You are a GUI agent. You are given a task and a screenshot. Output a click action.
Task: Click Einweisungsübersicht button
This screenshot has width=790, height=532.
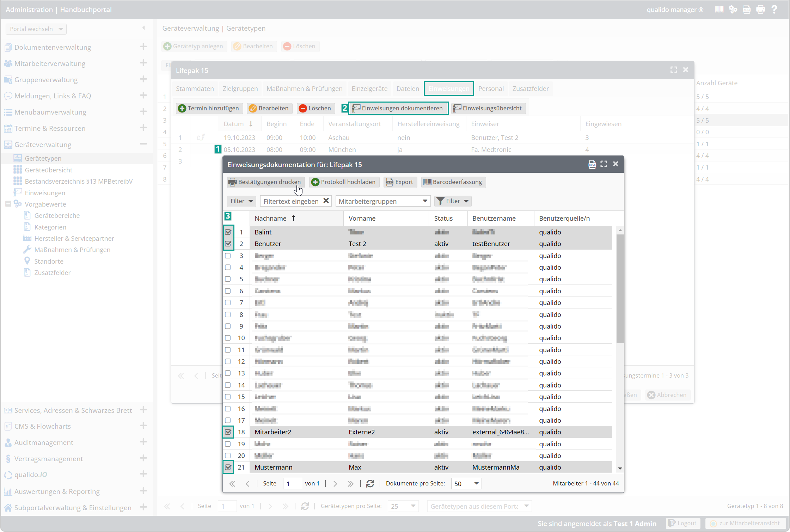pos(488,108)
